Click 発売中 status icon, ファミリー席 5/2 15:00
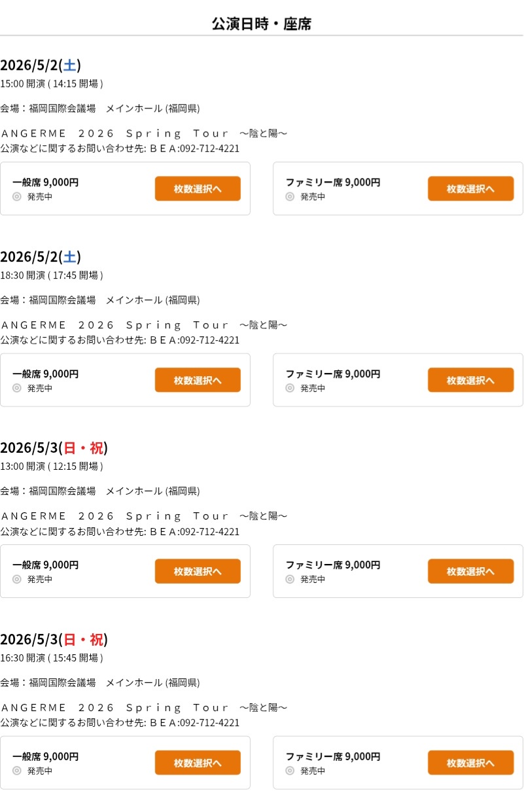This screenshot has width=532, height=808. tap(290, 196)
